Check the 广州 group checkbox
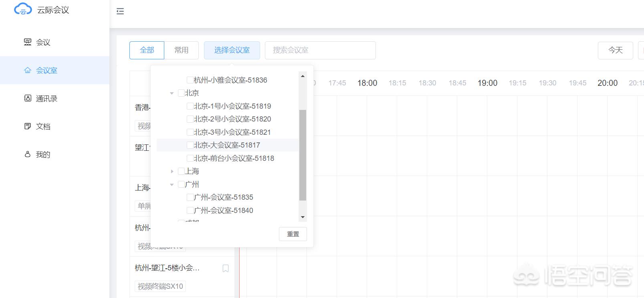The image size is (644, 298). [182, 184]
